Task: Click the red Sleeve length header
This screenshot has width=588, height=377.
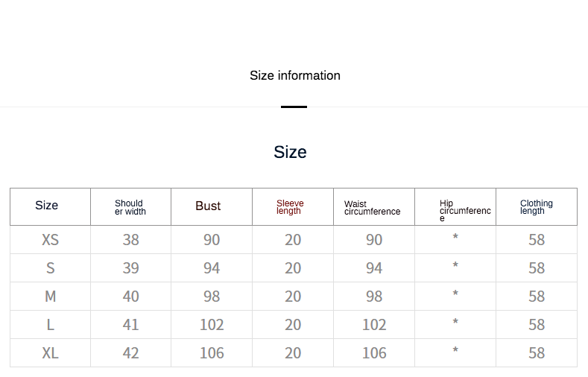Action: point(290,207)
